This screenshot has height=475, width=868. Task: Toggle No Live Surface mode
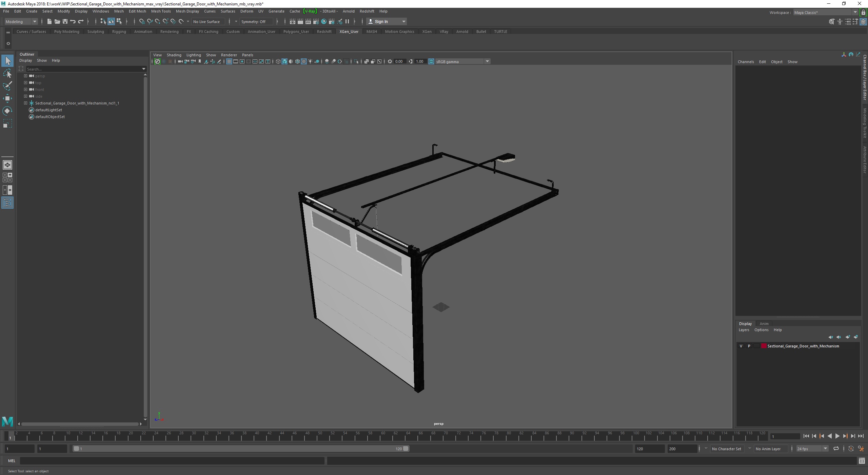pos(208,22)
